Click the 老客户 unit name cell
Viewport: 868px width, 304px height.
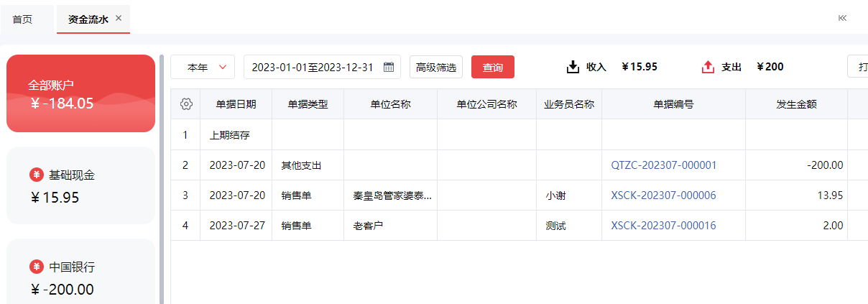pos(390,225)
